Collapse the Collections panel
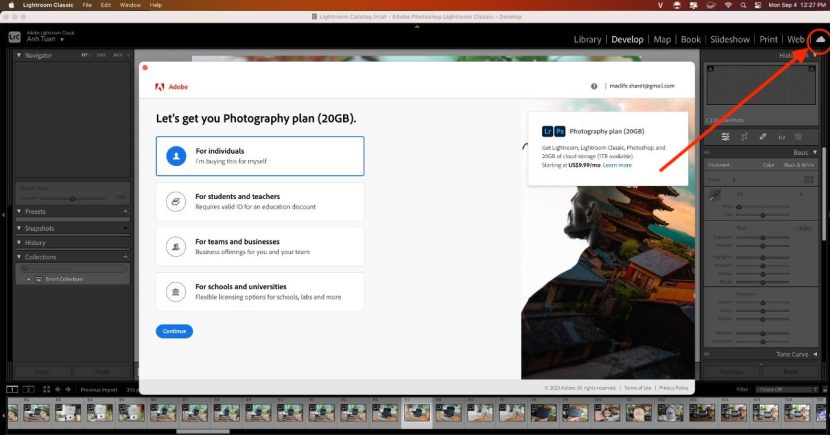Image resolution: width=830 pixels, height=435 pixels. 19,257
